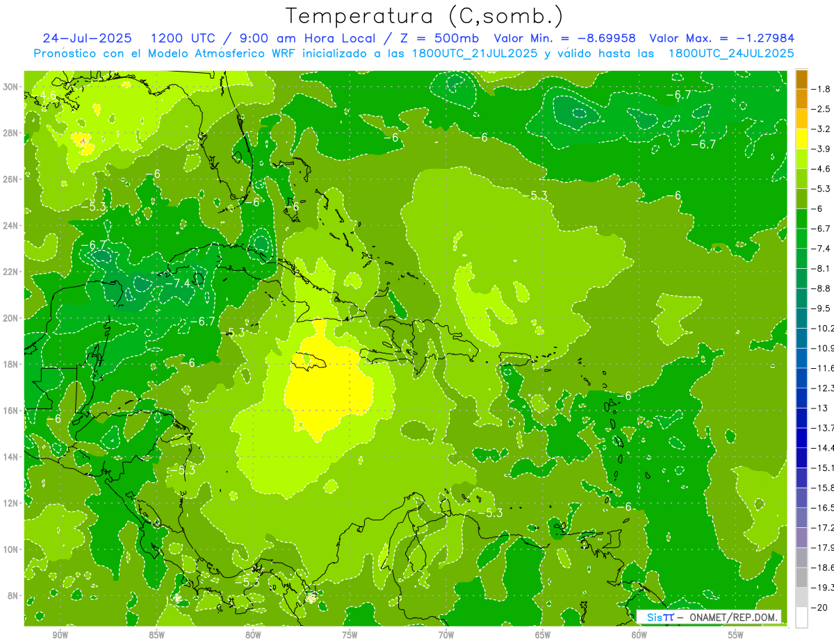Image resolution: width=834 pixels, height=644 pixels.
Task: Click the brown swatch above -1.8 in legend
Action: 801,79
